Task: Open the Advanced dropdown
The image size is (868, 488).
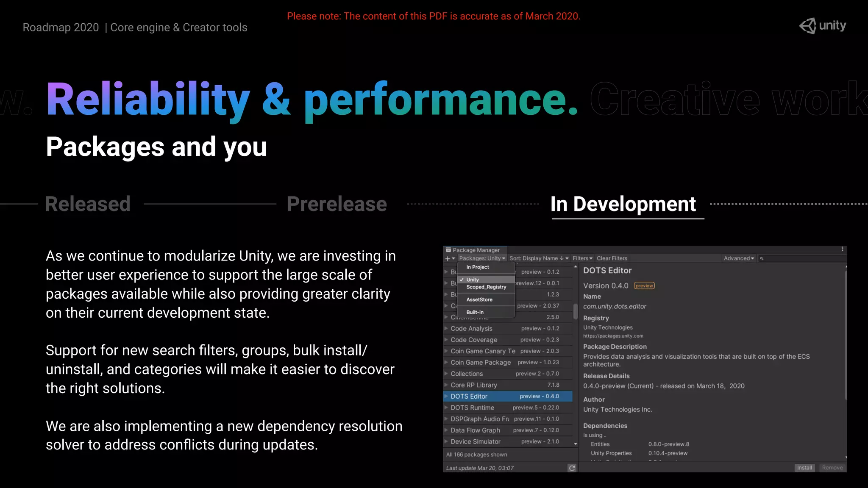Action: pos(739,258)
